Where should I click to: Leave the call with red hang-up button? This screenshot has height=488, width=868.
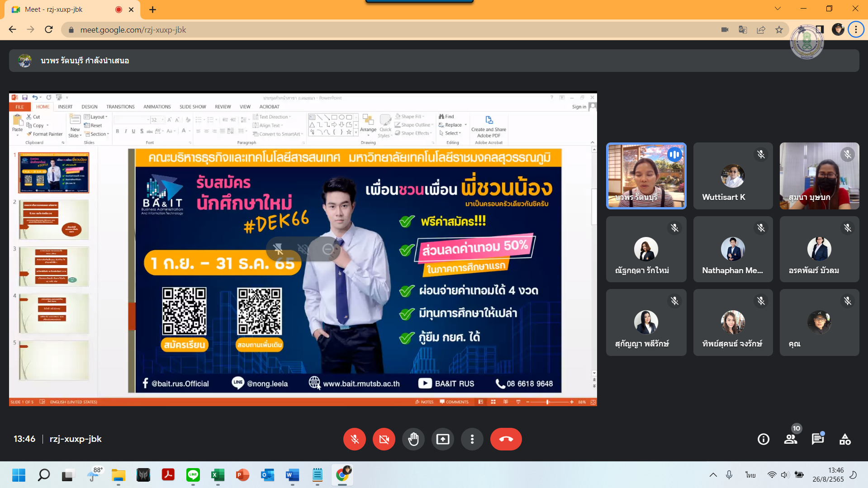[506, 439]
